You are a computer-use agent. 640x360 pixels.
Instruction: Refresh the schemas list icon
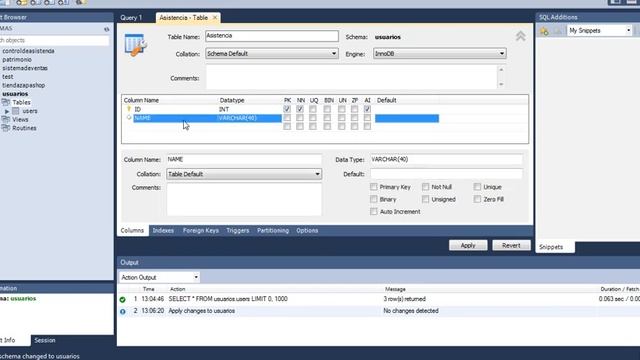107,29
